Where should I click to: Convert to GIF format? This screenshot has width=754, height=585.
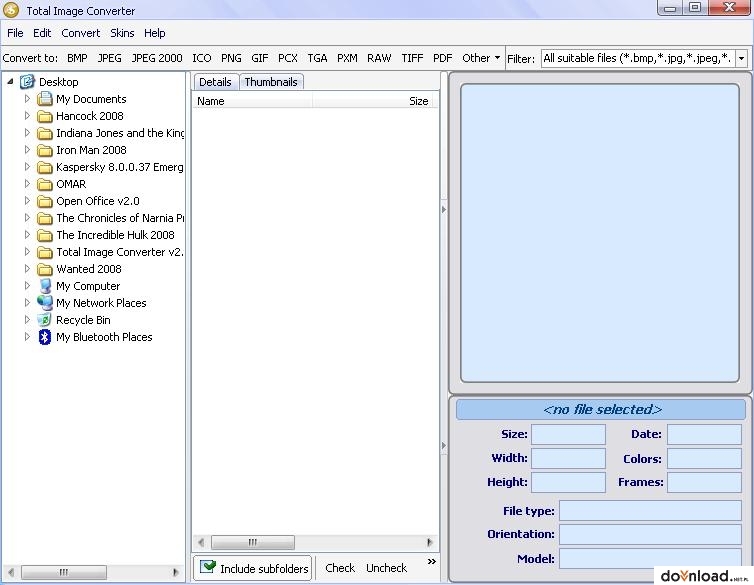[260, 58]
